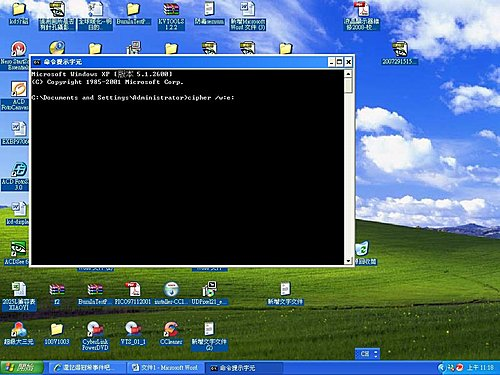The image size is (500, 375).
Task: Select the CyberLink PowerDVD shortcut
Action: pos(95,336)
